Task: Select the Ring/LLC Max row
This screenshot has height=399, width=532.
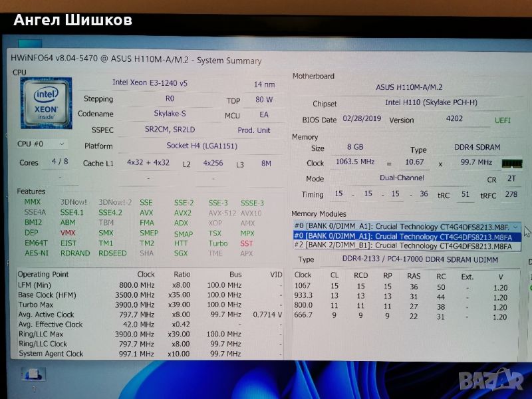Action: pyautogui.click(x=150, y=334)
